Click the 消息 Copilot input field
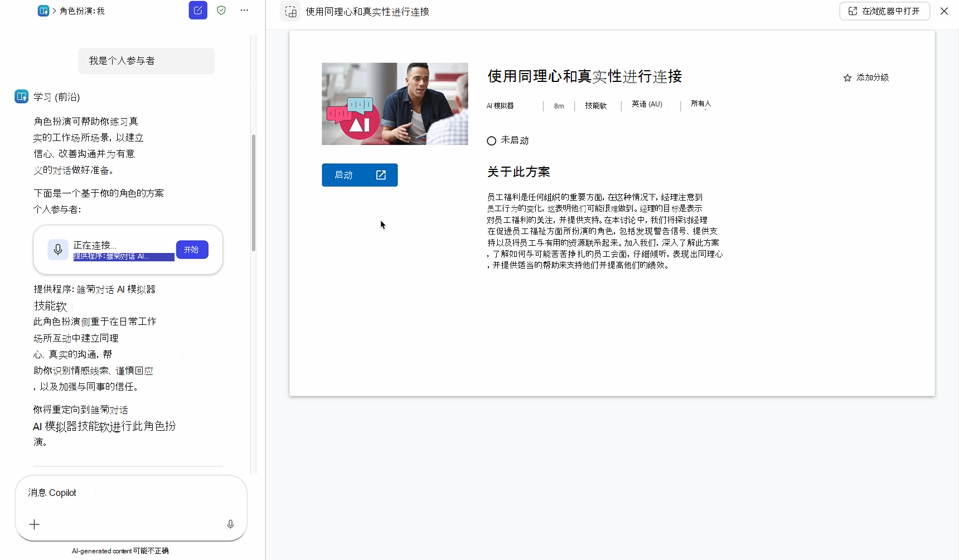This screenshot has width=959, height=560. pos(131,493)
